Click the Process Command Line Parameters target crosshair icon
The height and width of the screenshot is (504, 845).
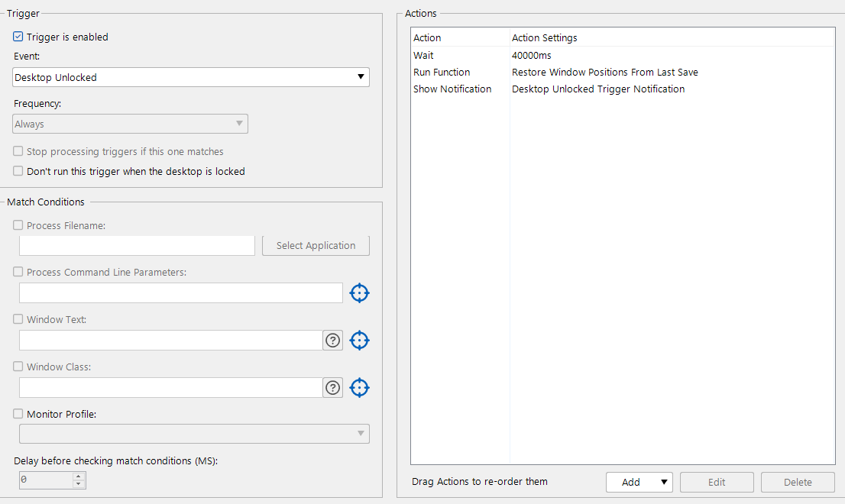point(359,293)
